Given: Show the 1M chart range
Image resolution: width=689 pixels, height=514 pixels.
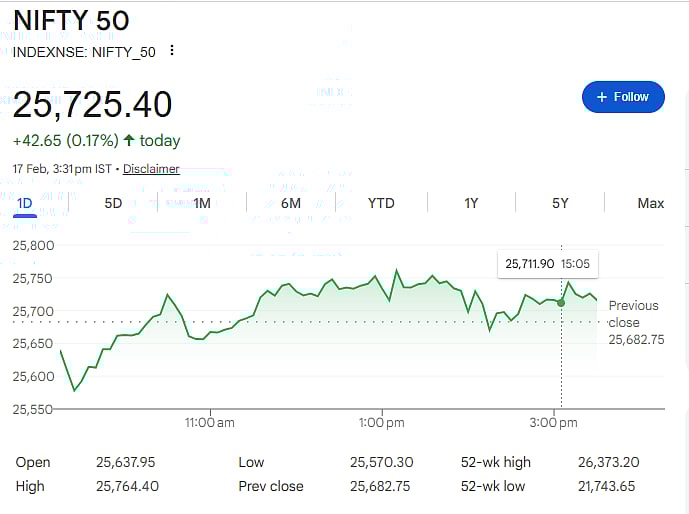Looking at the screenshot, I should click(x=202, y=203).
